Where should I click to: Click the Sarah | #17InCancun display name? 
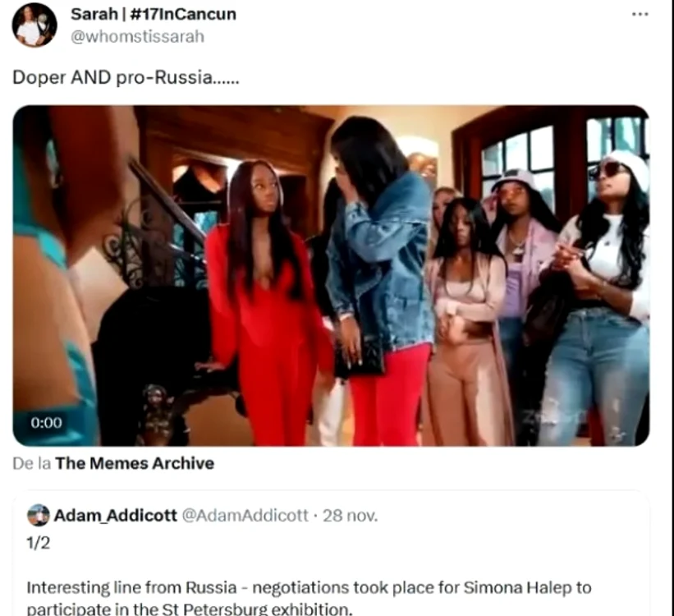[x=154, y=14]
